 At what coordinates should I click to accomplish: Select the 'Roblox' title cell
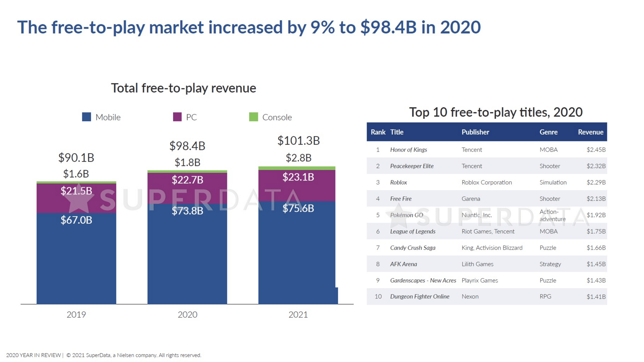398,182
